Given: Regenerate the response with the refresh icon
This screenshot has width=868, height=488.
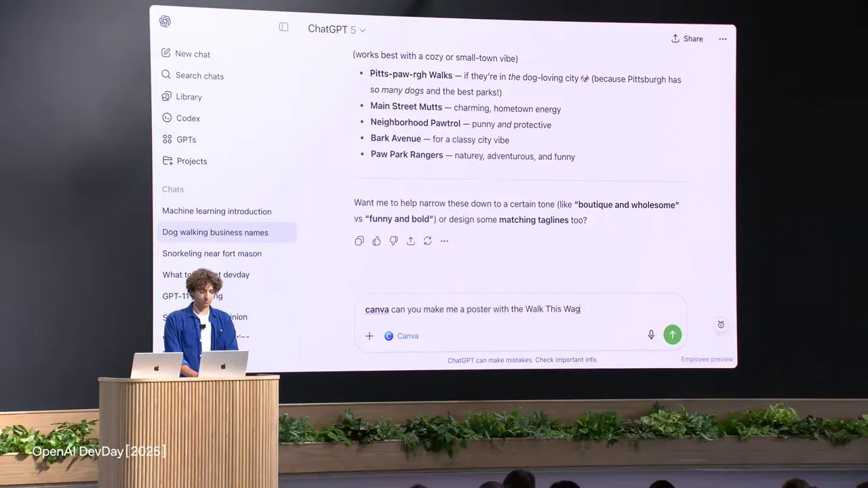Looking at the screenshot, I should [427, 241].
